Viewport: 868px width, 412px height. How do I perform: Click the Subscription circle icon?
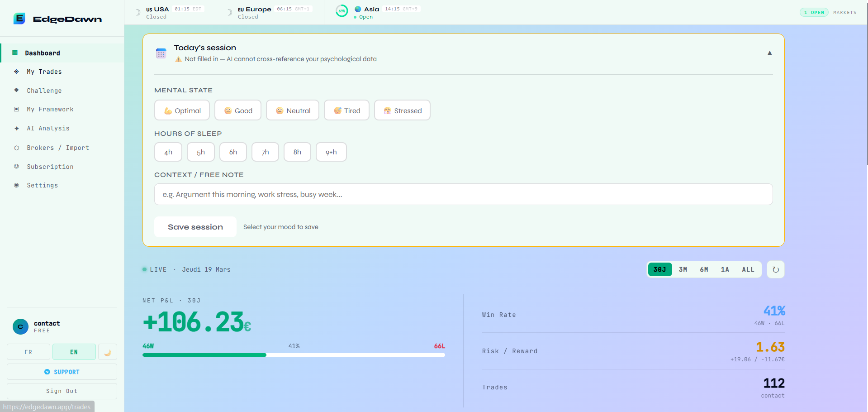(x=16, y=167)
